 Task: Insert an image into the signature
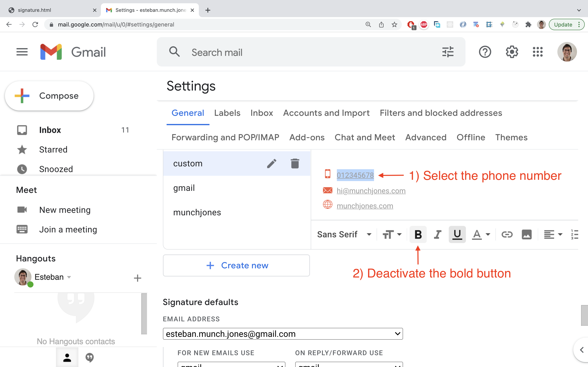(527, 234)
